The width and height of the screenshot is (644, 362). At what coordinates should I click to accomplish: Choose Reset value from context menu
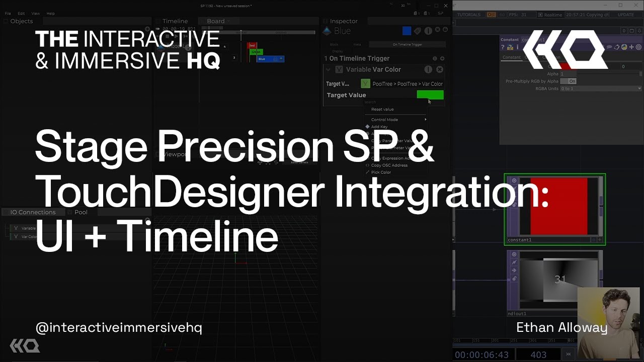point(382,109)
